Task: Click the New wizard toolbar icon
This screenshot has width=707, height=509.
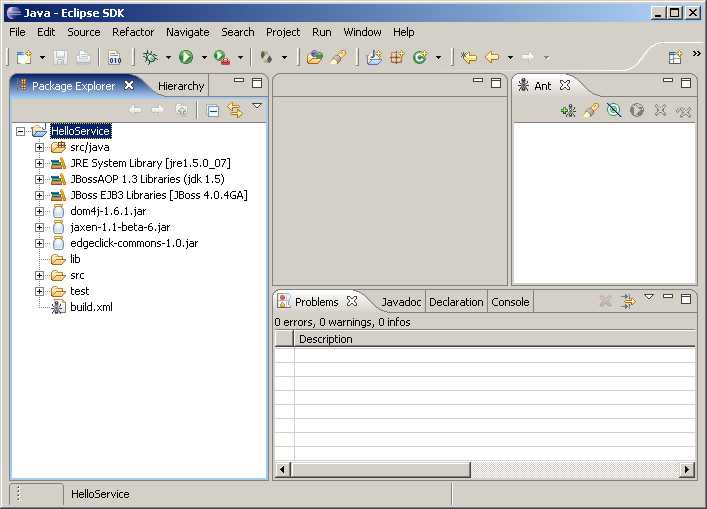Action: (24, 57)
